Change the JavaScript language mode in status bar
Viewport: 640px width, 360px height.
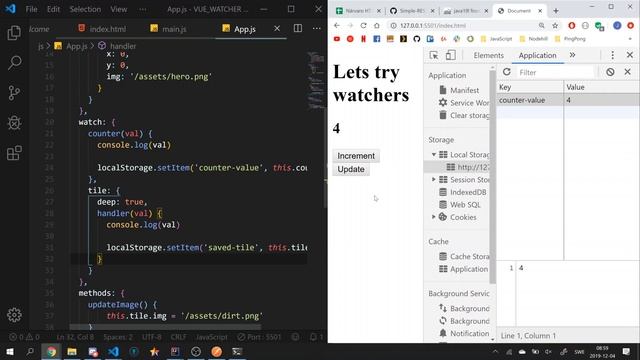pyautogui.click(x=211, y=337)
